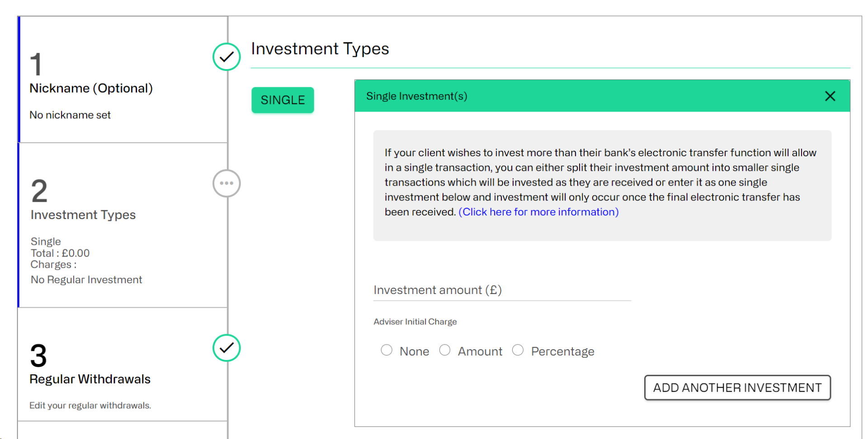The image size is (868, 439).
Task: Focus the Investment amount (£) field
Action: [x=502, y=290]
